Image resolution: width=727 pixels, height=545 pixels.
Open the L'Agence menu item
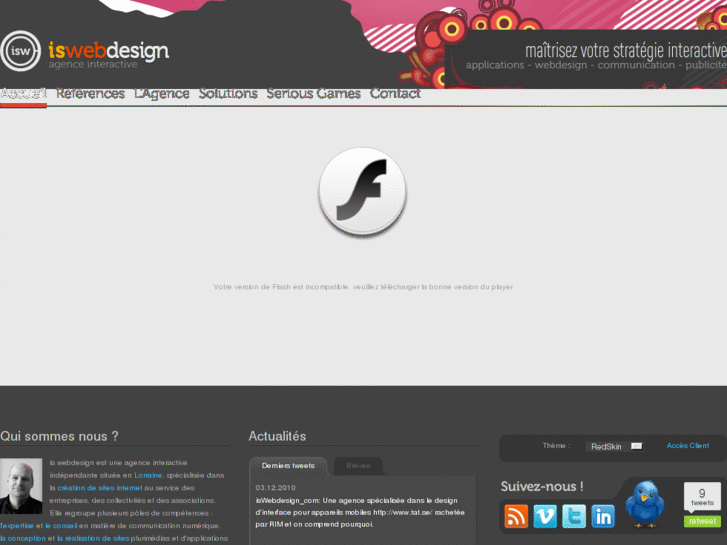point(162,94)
